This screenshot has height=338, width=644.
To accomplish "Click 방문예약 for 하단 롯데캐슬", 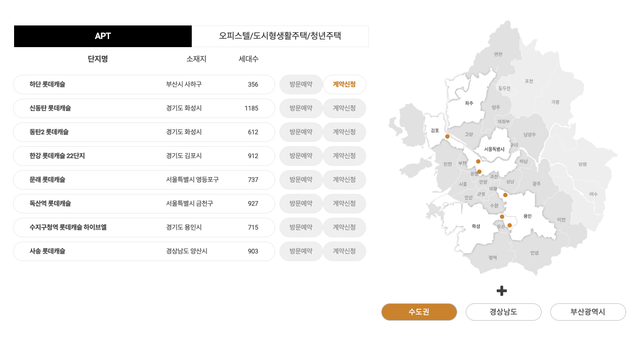I will coord(301,84).
